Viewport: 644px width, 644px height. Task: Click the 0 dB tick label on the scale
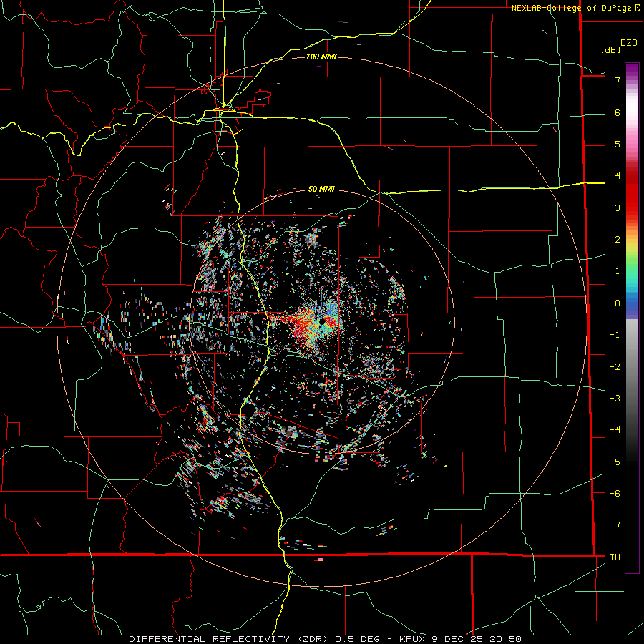pyautogui.click(x=618, y=303)
